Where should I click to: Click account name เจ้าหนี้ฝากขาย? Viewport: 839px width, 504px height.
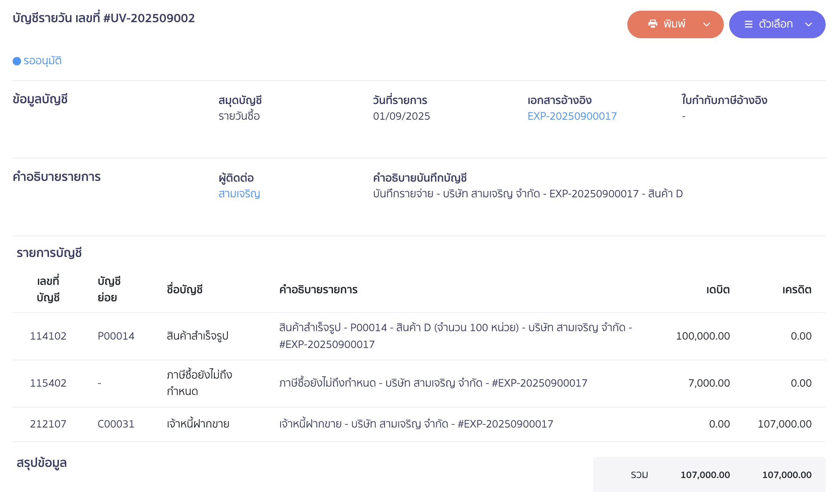pos(198,424)
